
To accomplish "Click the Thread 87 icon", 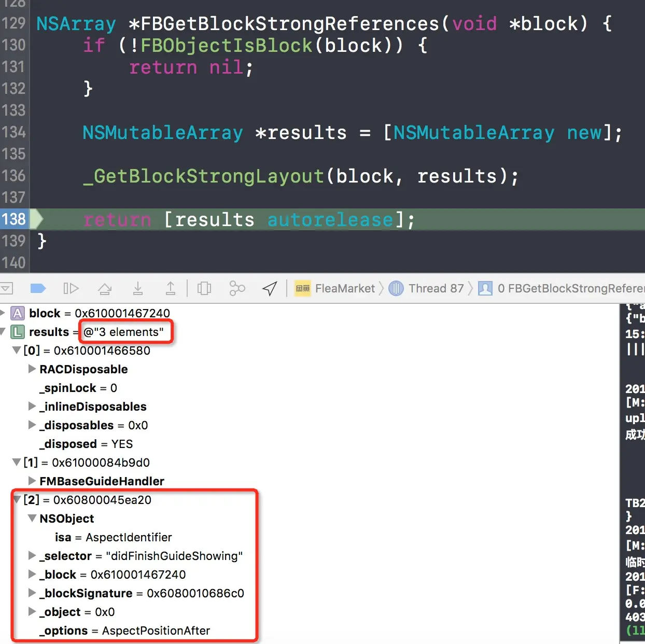I will (x=396, y=288).
